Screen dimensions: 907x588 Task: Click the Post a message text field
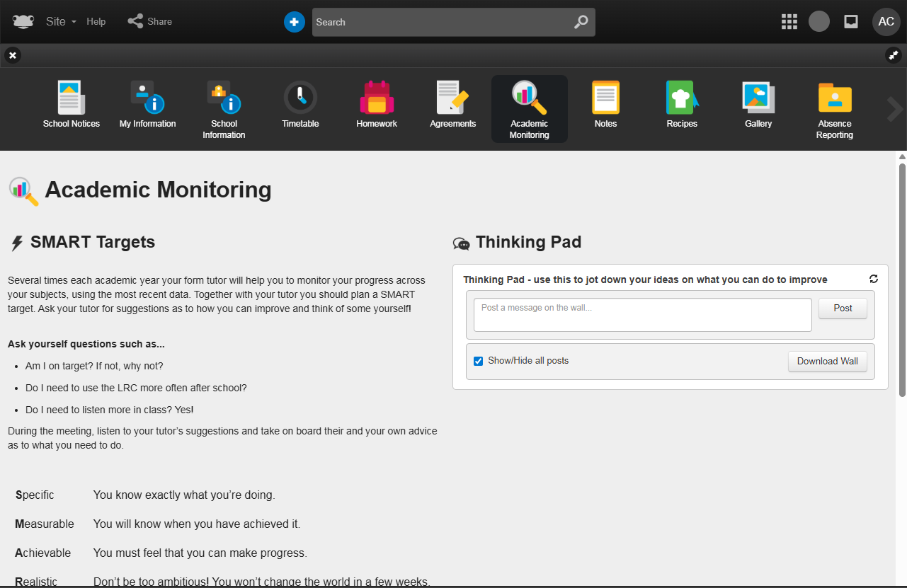coord(642,315)
